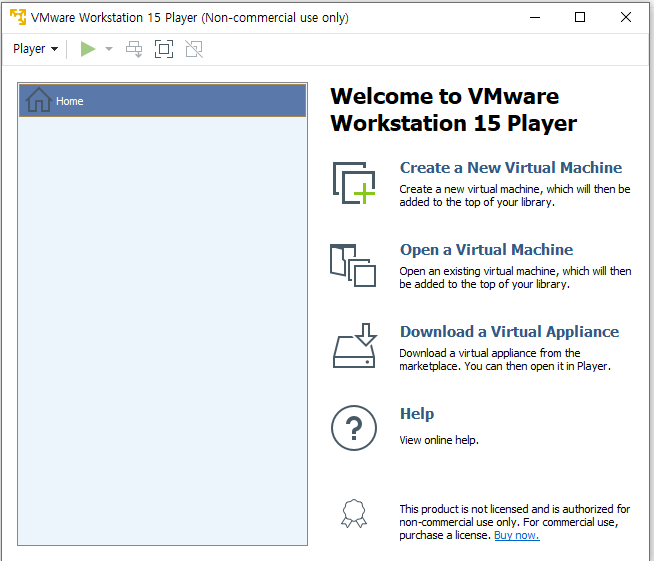The image size is (654, 561).
Task: Click the green Power On play button
Action: coord(88,49)
